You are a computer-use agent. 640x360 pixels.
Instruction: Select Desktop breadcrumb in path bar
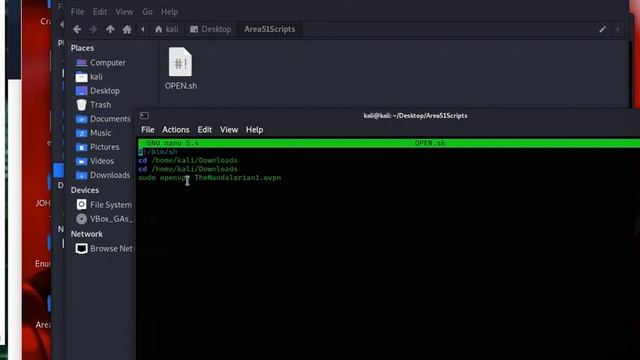211,29
